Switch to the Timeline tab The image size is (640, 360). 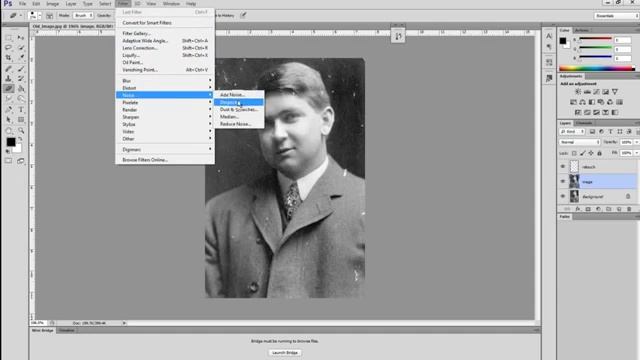(66, 330)
